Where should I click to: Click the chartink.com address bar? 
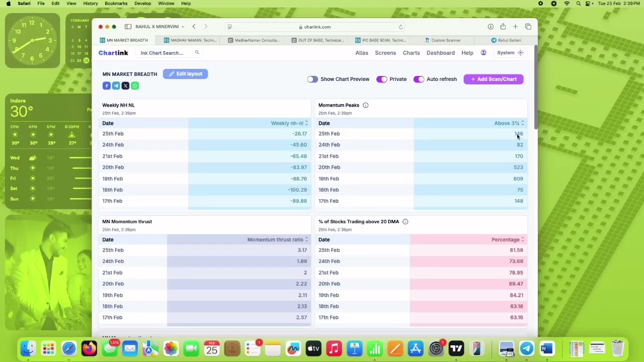pos(315,27)
